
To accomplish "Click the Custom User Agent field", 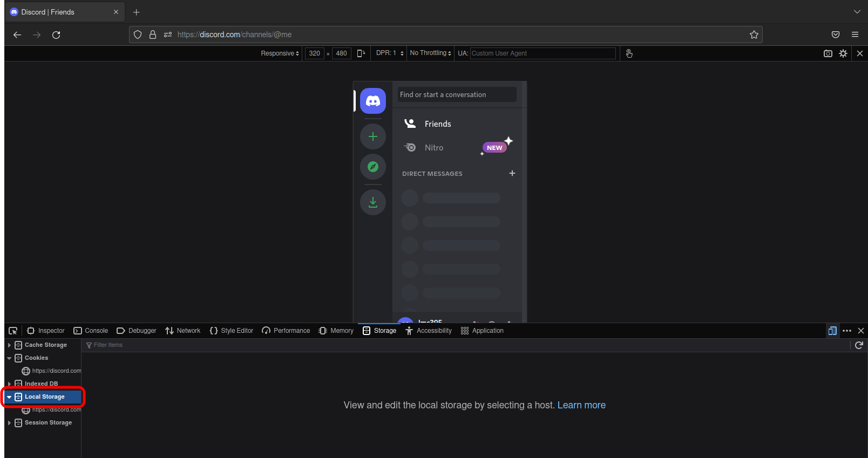I will pos(542,53).
